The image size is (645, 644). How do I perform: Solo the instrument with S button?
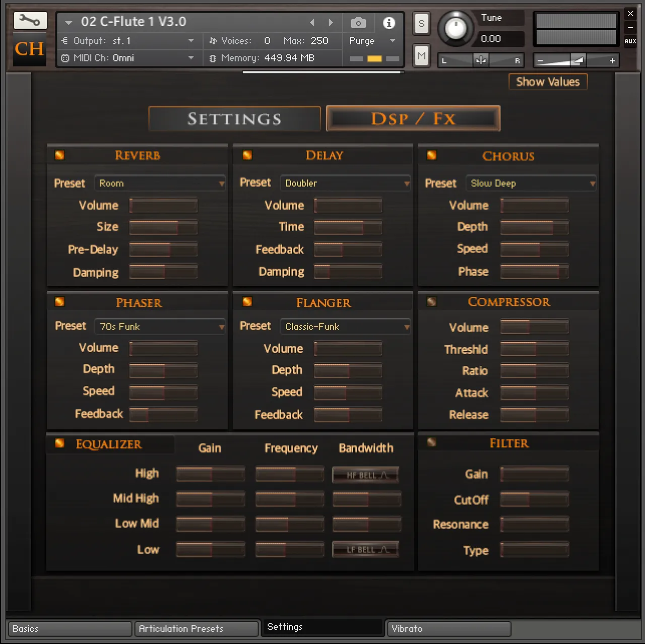[x=422, y=23]
